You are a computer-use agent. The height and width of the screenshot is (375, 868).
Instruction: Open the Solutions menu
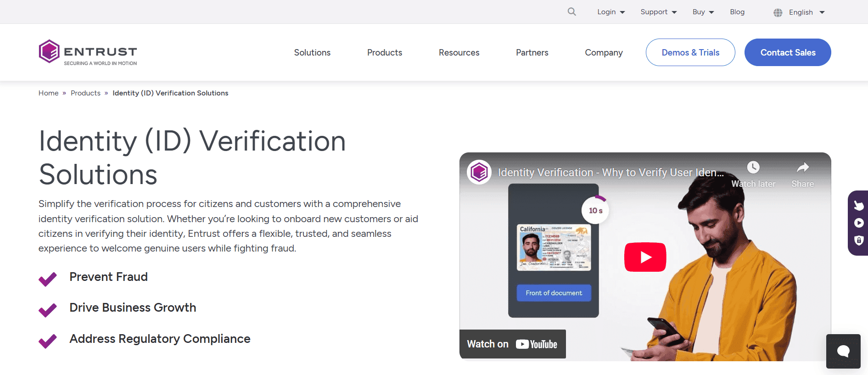tap(312, 52)
